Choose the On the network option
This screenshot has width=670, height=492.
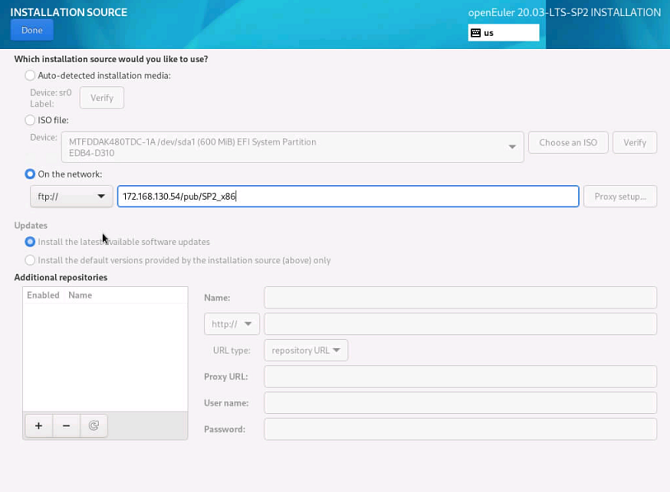(x=30, y=174)
